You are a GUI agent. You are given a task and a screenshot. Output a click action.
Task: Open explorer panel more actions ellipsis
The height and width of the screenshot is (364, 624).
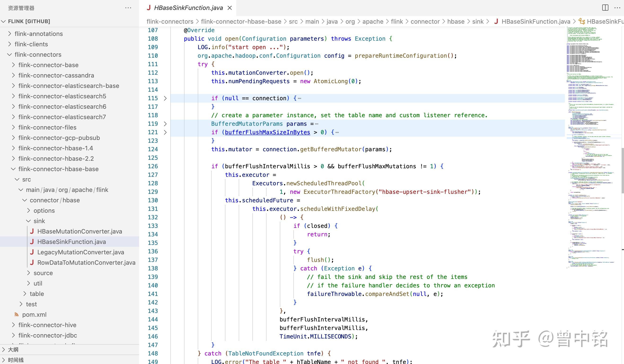pos(128,8)
